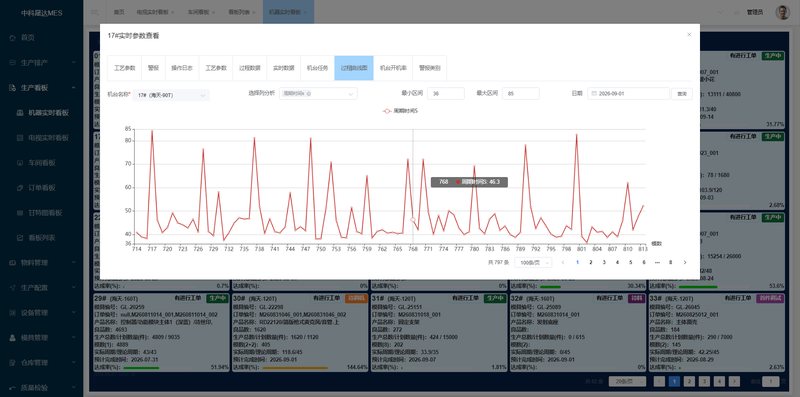Click the 查询 search button

pos(682,94)
